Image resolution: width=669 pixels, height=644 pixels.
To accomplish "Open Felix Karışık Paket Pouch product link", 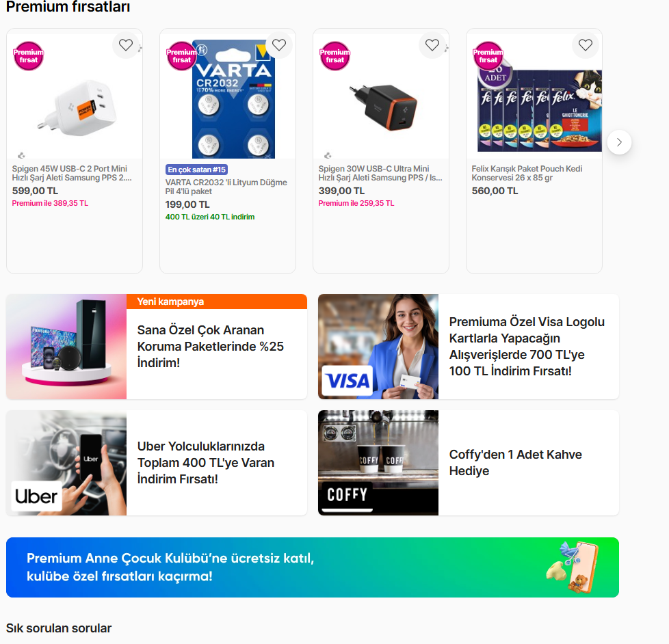I will 527,173.
